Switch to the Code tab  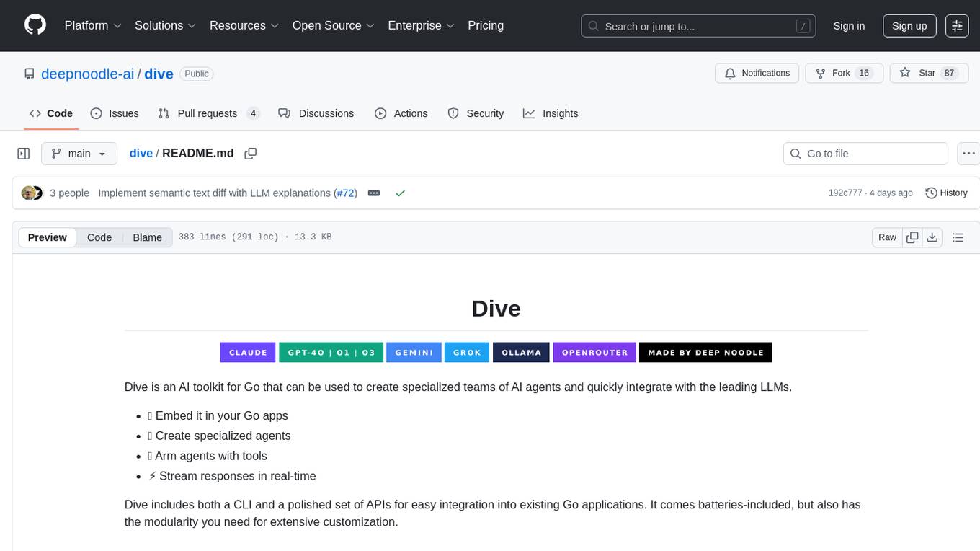click(51, 113)
